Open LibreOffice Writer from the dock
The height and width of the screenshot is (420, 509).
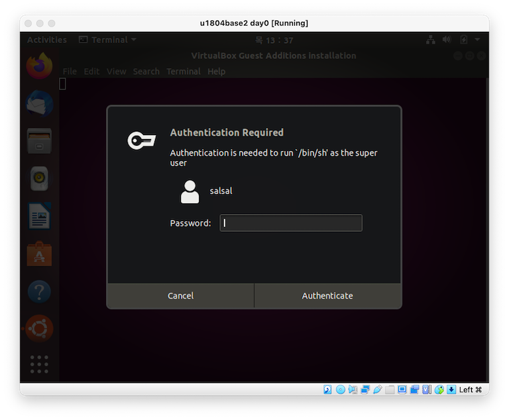click(x=39, y=216)
